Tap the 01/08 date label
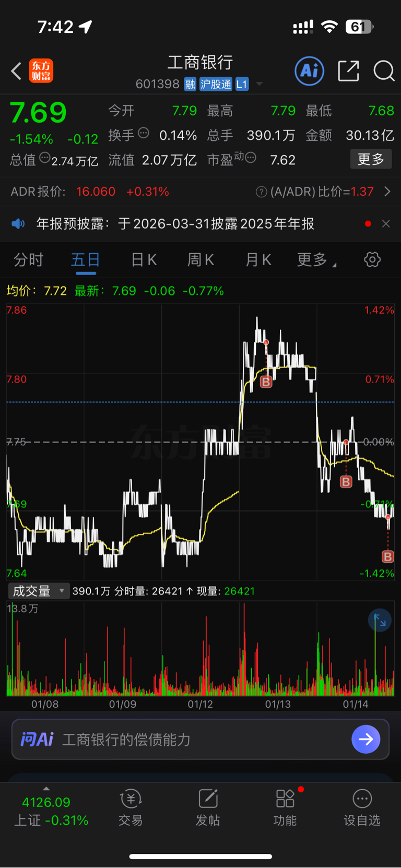Screen dimensions: 401x868 45,704
